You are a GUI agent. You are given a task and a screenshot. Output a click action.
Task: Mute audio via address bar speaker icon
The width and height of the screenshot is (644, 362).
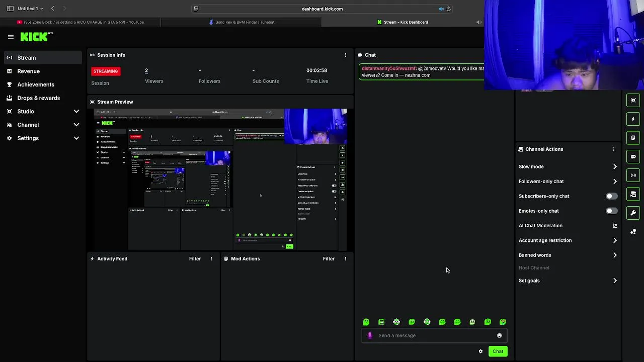pos(441,9)
